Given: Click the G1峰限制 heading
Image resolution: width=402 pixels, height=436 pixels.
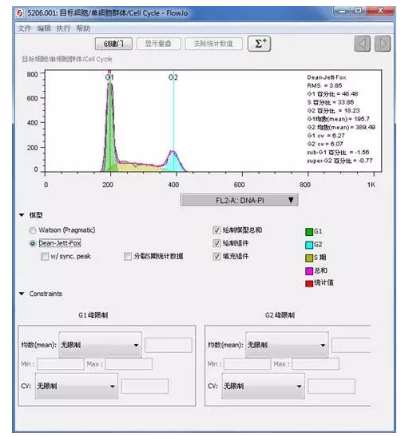Looking at the screenshot, I should pyautogui.click(x=93, y=315).
